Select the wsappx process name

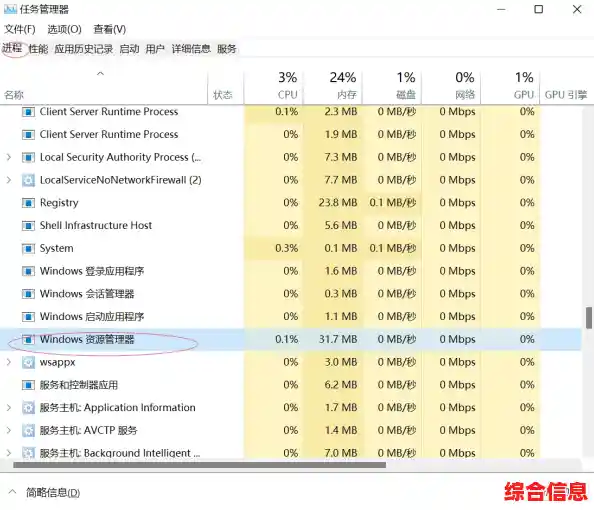[58, 363]
